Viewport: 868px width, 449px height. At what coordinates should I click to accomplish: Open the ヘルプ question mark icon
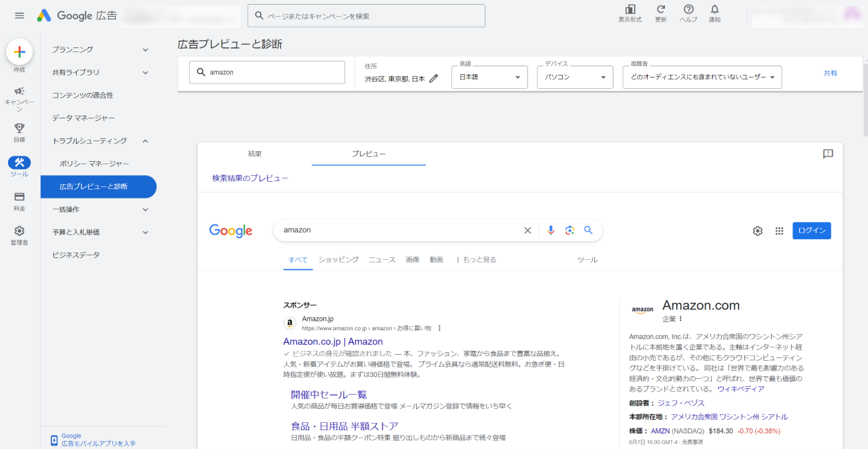coord(688,9)
